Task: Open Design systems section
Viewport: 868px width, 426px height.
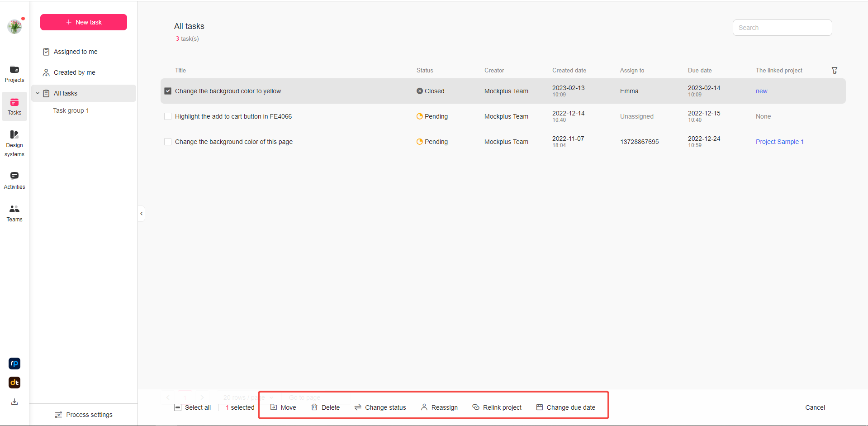Action: (14, 144)
